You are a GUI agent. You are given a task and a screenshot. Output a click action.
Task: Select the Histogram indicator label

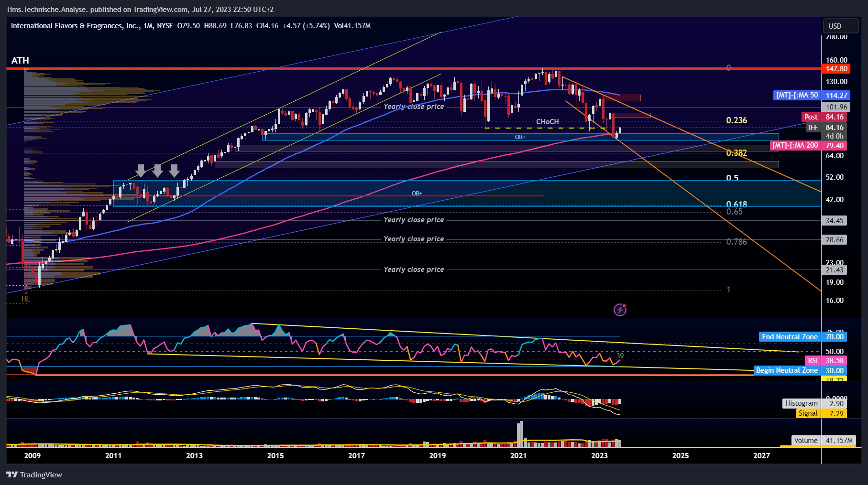801,403
